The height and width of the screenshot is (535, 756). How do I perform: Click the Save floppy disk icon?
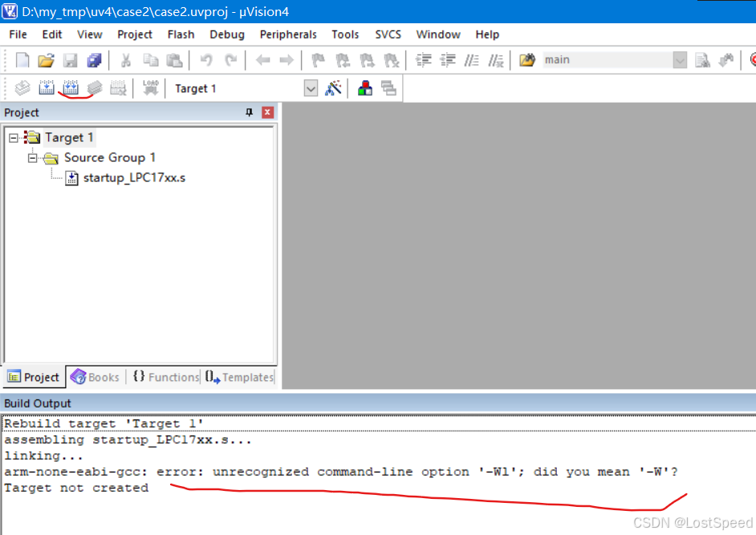pos(71,60)
